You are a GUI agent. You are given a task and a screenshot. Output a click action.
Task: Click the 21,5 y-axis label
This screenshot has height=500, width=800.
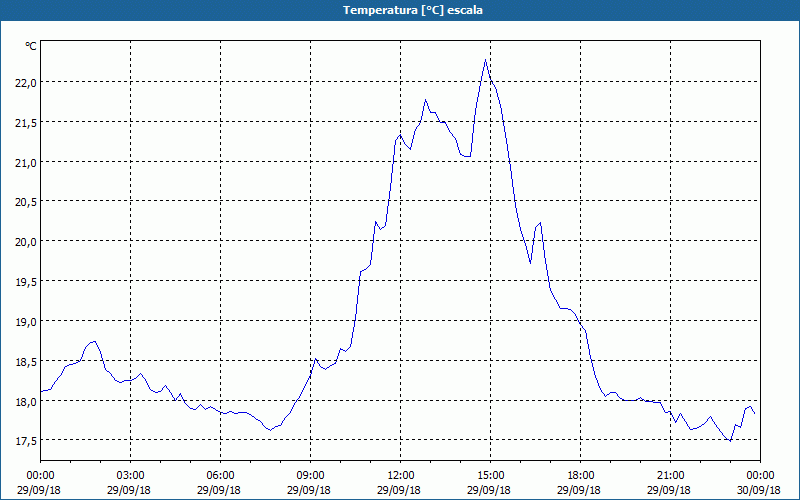[26, 122]
